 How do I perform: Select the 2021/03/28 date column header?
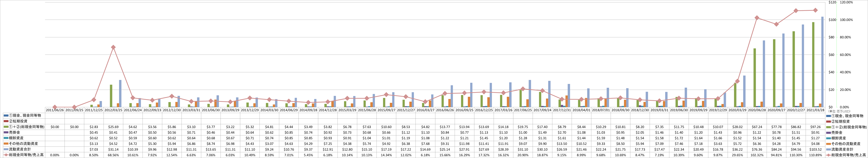[815, 110]
